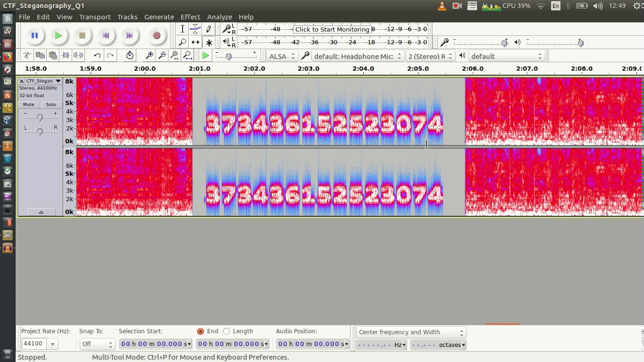Open the Transport menu

pyautogui.click(x=95, y=17)
